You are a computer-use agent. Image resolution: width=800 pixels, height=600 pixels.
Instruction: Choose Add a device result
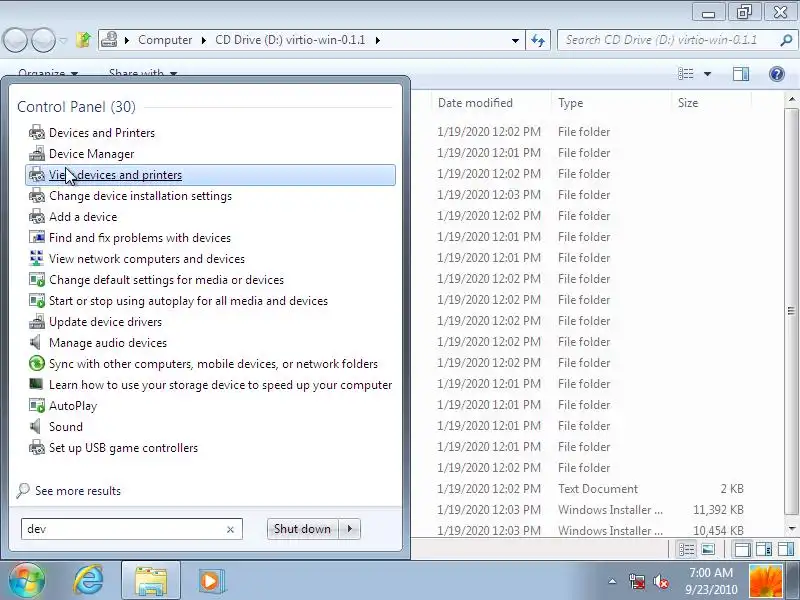tap(83, 217)
